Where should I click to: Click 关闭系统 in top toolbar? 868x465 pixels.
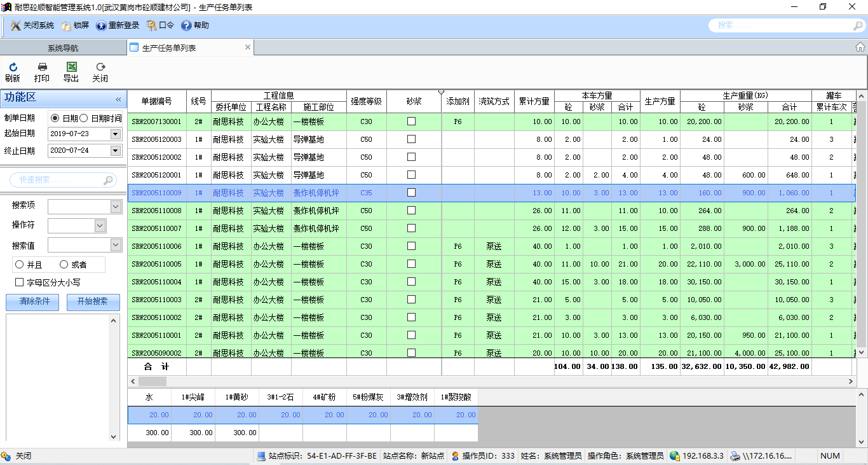(x=32, y=25)
